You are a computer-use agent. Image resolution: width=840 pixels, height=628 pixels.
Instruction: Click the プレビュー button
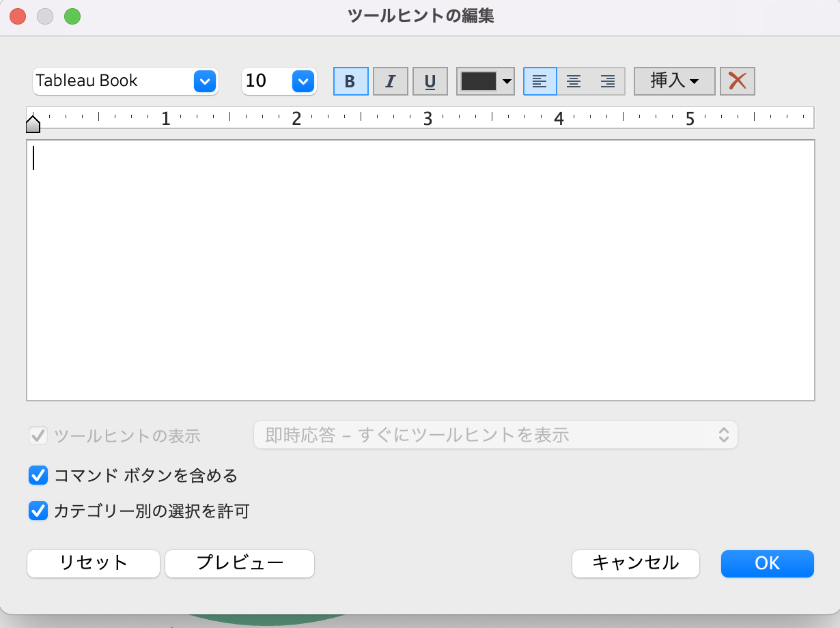[x=240, y=563]
